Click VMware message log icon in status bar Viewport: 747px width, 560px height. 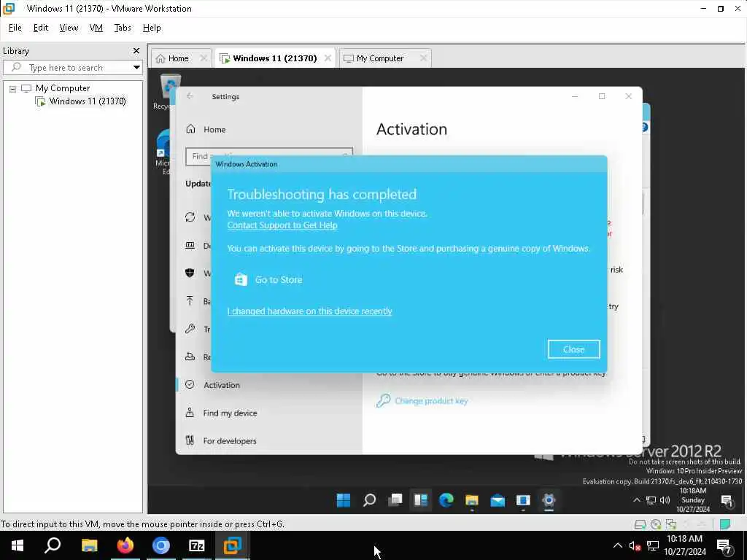tap(725, 524)
